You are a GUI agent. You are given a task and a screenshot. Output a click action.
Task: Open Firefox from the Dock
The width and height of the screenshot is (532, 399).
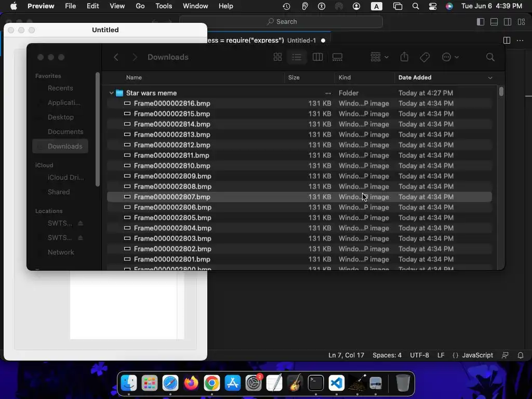[191, 383]
